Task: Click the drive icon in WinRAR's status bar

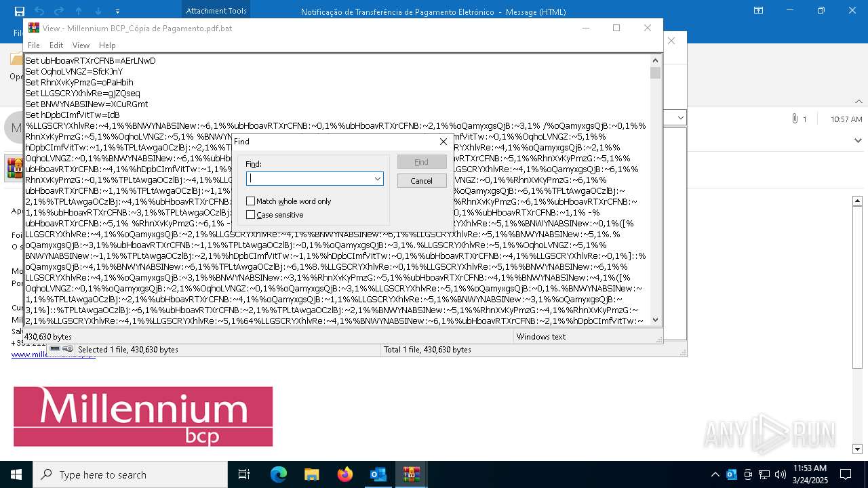Action: click(56, 349)
